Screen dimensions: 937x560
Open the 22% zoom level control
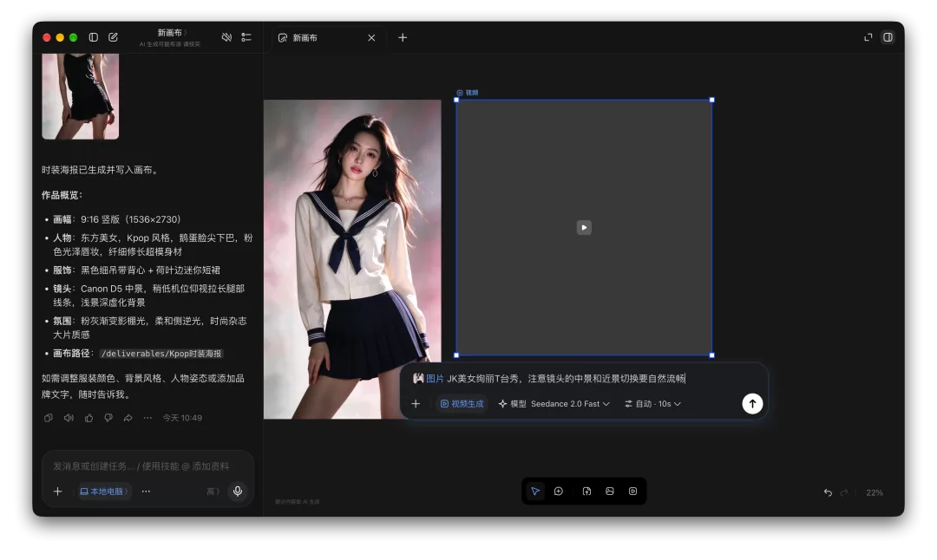click(x=875, y=492)
